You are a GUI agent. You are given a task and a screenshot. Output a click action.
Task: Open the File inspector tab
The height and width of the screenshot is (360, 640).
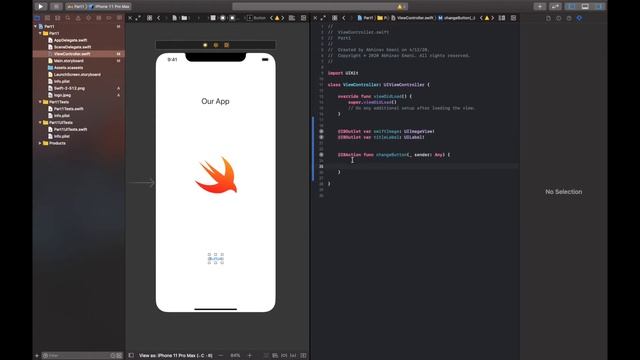[548, 18]
